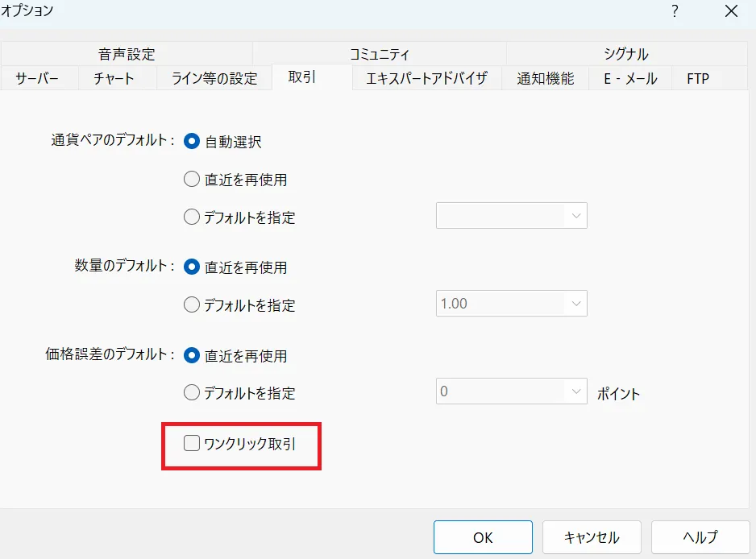
Task: Open the 音声設定 tab
Action: tap(127, 54)
